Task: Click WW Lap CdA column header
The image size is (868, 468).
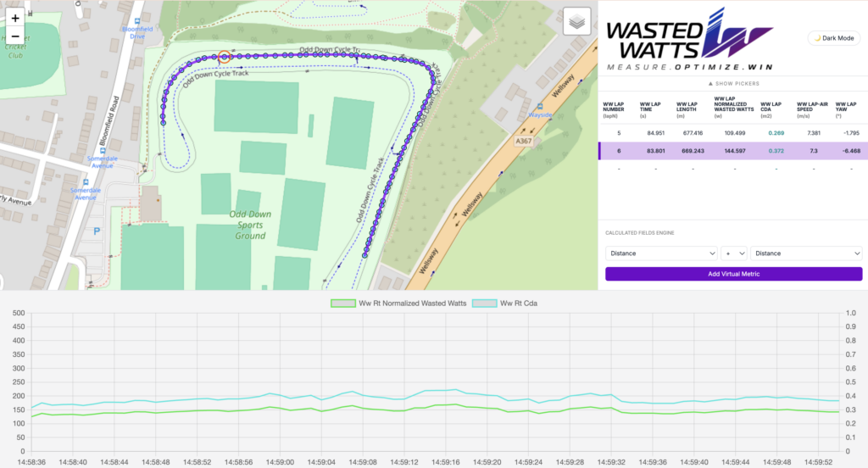Action: tap(771, 109)
